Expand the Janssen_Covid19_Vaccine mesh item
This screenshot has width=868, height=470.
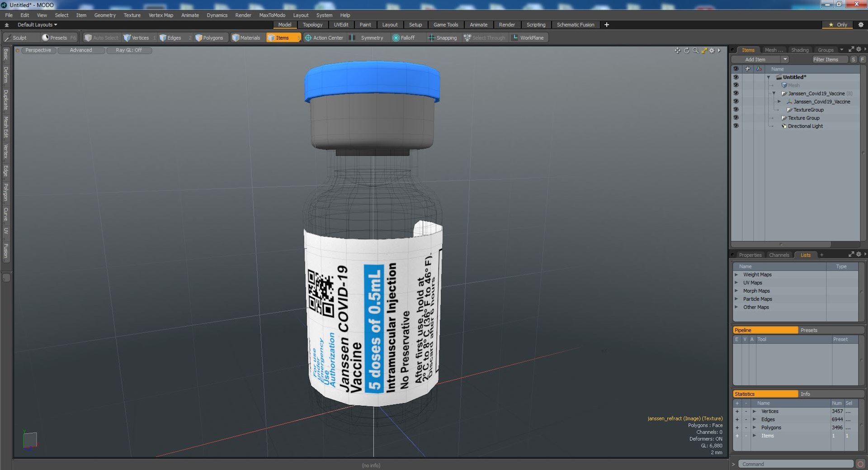click(x=779, y=102)
